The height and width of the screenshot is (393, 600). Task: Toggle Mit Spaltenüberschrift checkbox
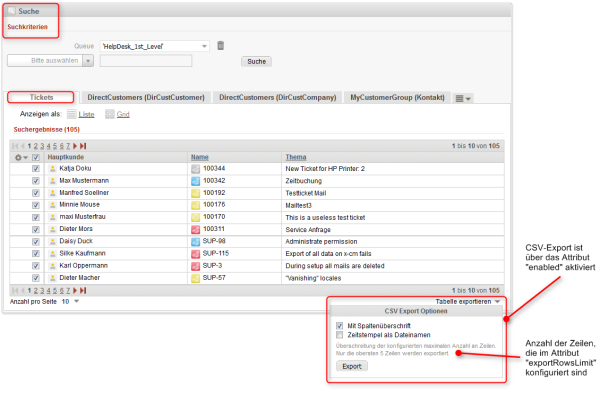tap(339, 326)
